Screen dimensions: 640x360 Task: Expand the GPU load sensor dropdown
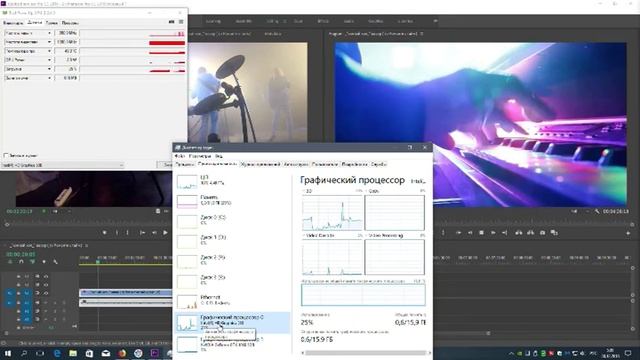[x=49, y=69]
